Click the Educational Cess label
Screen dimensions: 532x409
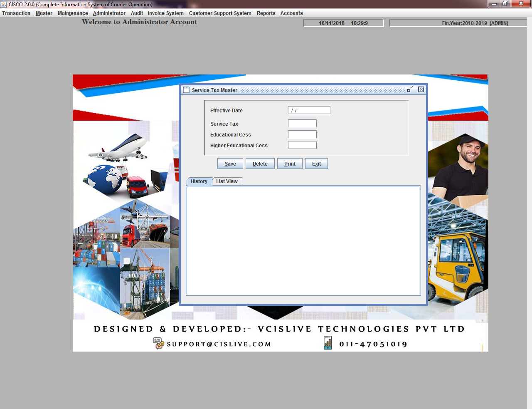(231, 135)
